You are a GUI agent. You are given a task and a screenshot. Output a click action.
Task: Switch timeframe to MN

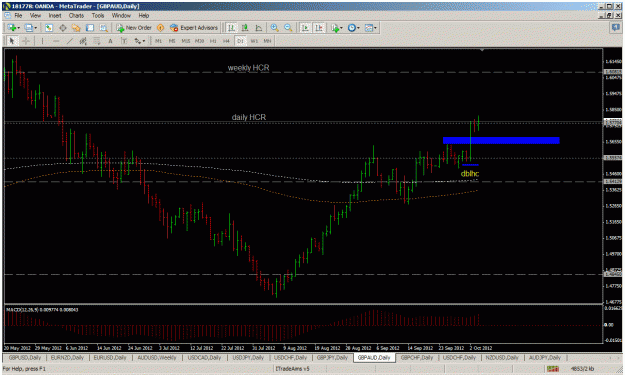coord(267,41)
